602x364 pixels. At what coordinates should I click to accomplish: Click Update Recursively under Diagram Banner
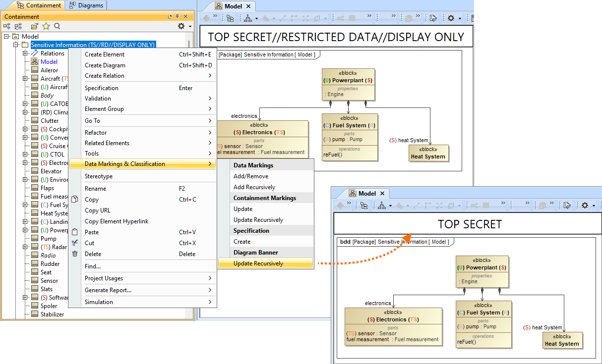[266, 263]
